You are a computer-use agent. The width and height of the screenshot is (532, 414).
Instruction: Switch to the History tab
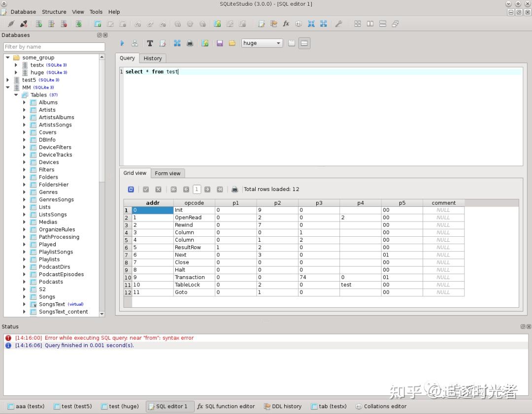153,58
